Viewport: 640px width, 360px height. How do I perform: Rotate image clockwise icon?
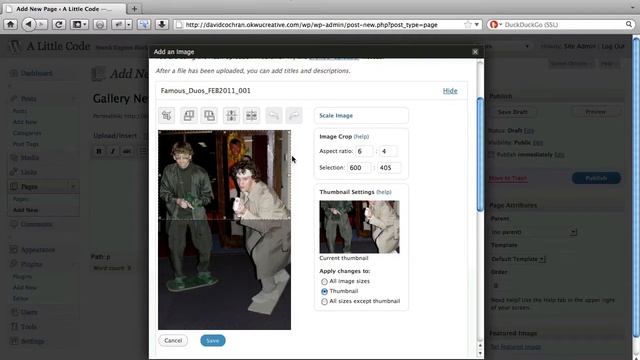pos(209,116)
